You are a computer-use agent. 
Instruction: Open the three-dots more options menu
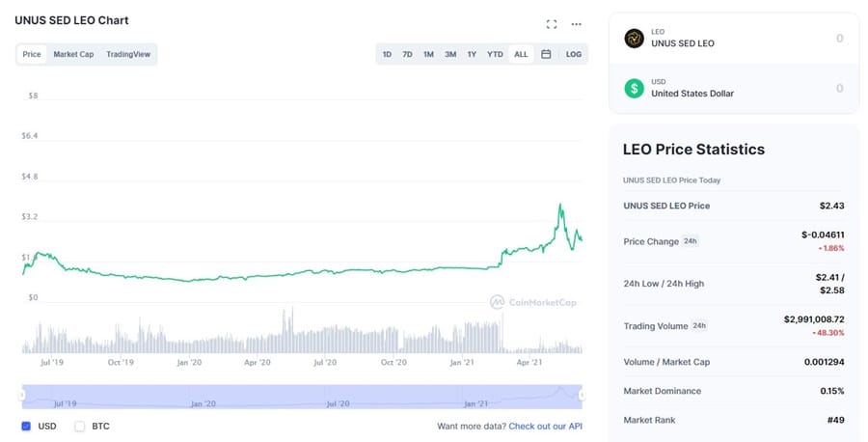[x=577, y=24]
